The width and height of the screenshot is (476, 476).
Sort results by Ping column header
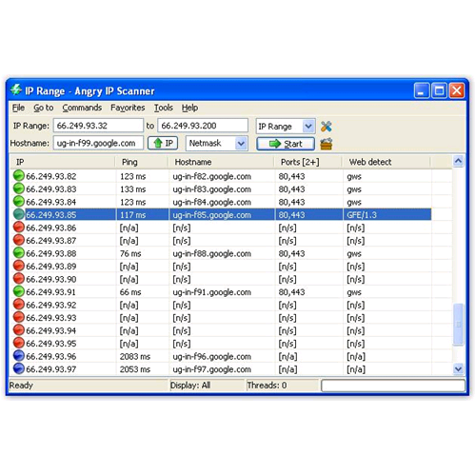142,162
